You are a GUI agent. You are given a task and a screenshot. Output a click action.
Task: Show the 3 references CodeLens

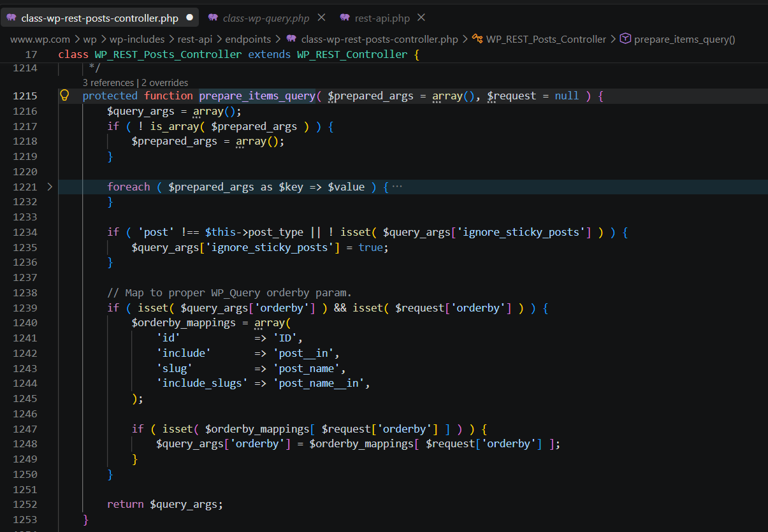pyautogui.click(x=108, y=83)
